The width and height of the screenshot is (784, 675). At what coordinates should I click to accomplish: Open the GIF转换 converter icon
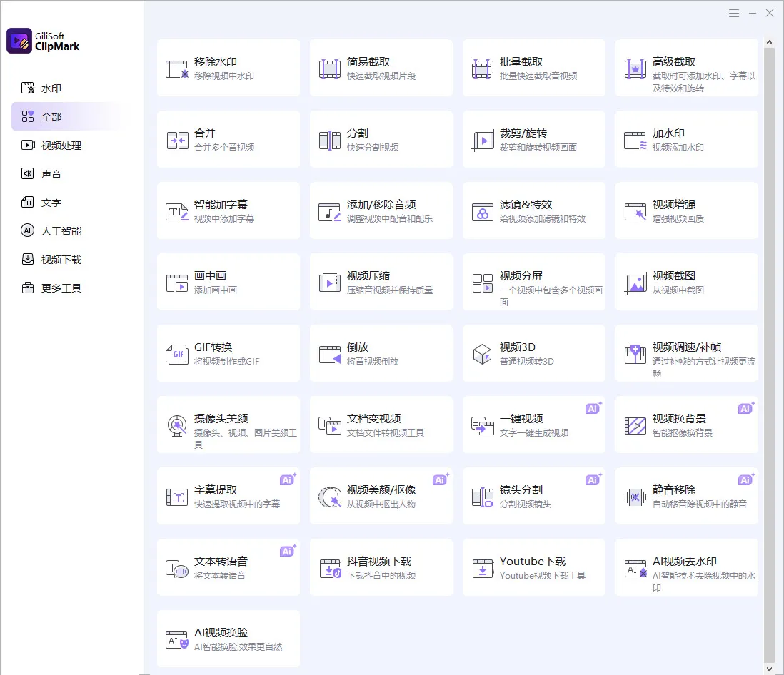(x=176, y=355)
